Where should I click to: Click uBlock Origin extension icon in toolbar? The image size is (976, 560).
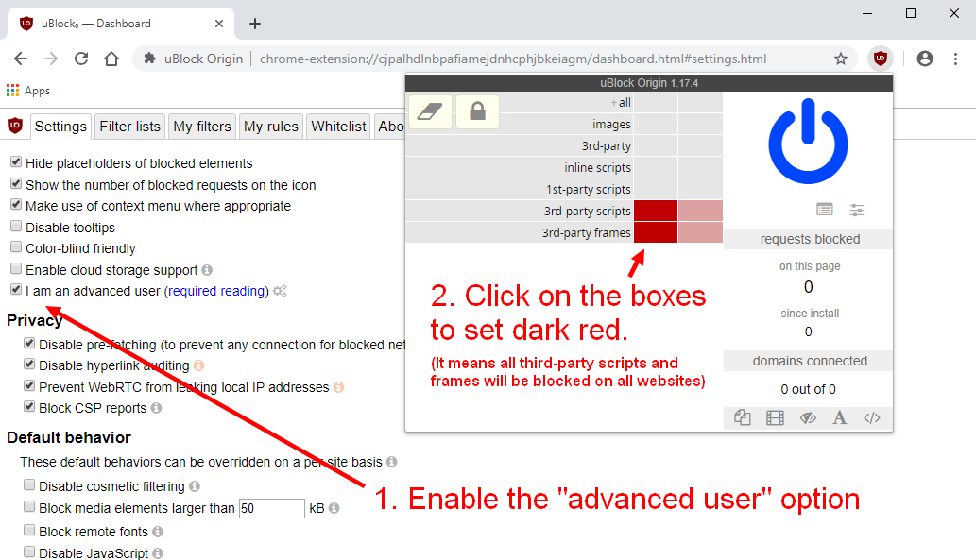(x=881, y=59)
